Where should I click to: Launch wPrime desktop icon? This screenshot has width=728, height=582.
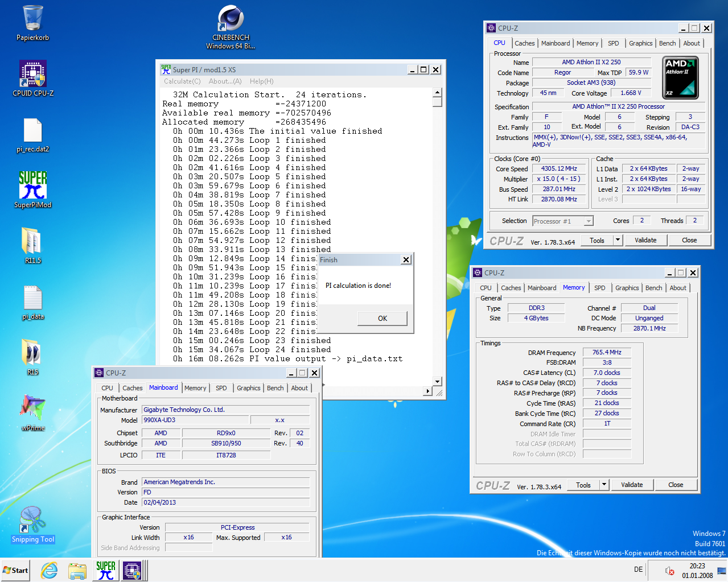pos(33,412)
